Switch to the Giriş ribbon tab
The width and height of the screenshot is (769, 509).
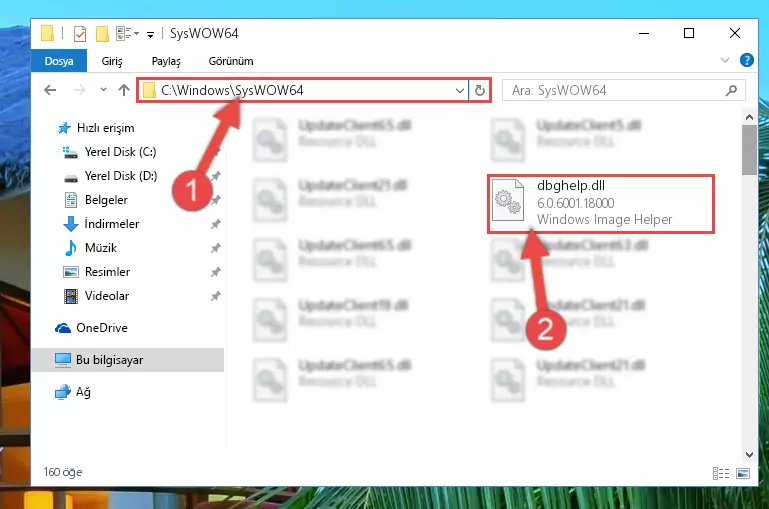point(112,61)
